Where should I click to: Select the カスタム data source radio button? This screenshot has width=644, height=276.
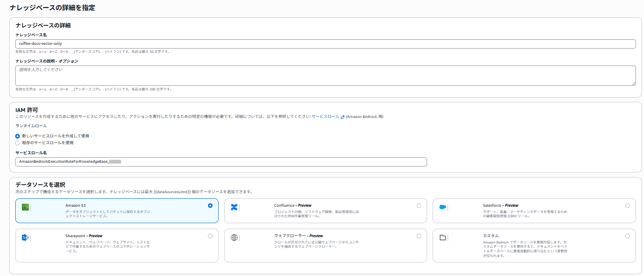628,236
